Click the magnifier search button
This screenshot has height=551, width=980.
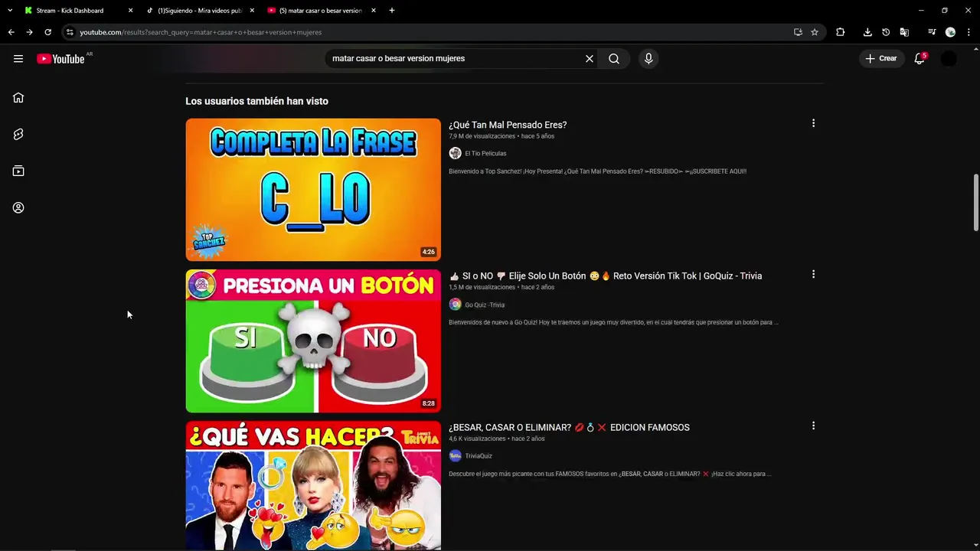point(614,59)
